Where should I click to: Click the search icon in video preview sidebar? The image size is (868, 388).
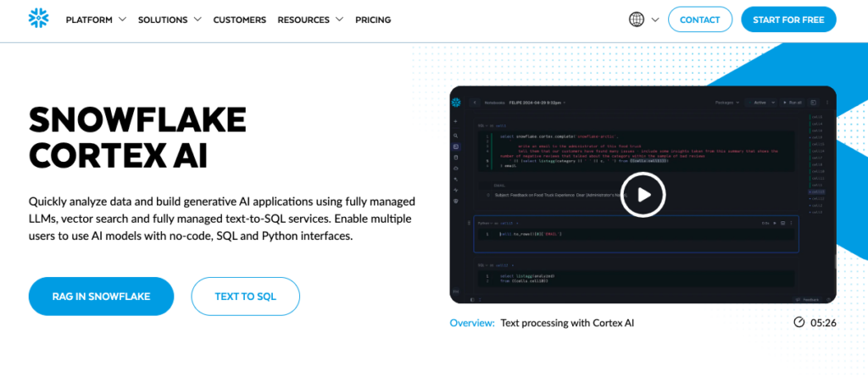tap(455, 136)
